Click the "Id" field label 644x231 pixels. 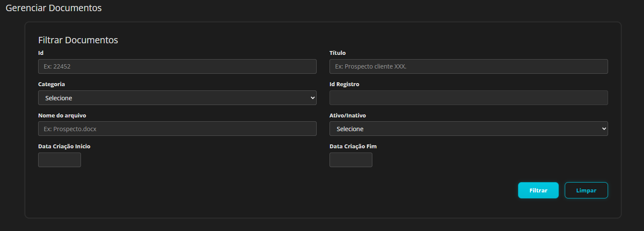click(41, 53)
